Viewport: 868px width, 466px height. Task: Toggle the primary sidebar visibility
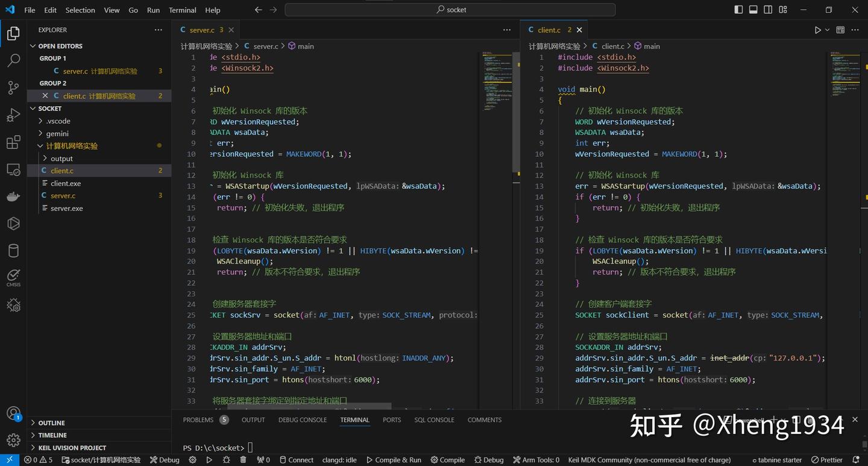click(x=738, y=10)
